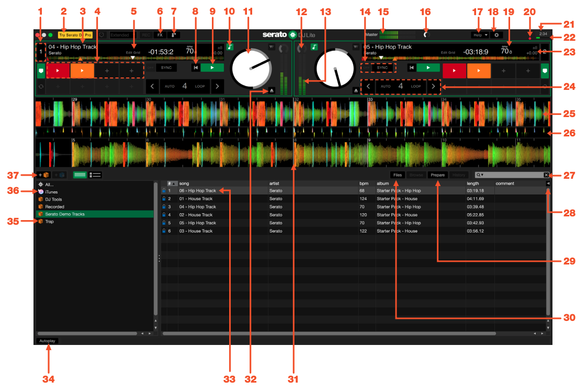Select the DJ Tools crate

click(94, 199)
